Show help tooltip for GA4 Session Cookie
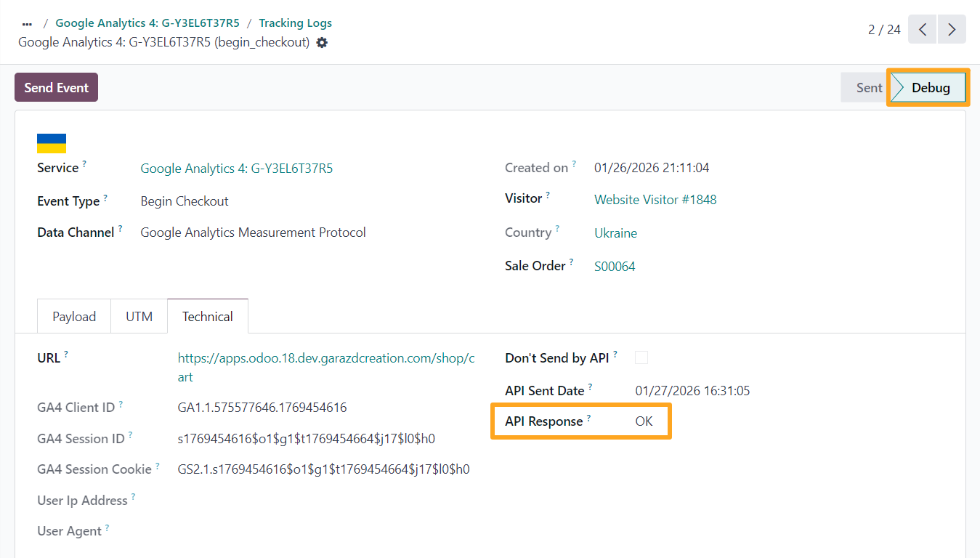This screenshot has height=558, width=980. pyautogui.click(x=158, y=466)
